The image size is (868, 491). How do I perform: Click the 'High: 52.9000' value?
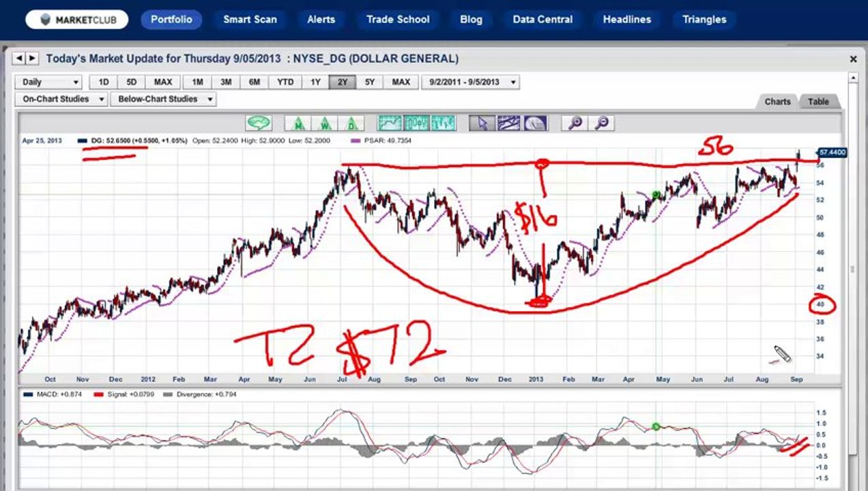point(262,140)
